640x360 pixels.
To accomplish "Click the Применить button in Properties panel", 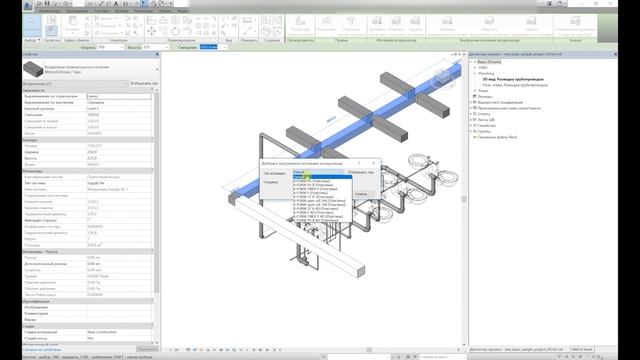I will click(x=147, y=349).
